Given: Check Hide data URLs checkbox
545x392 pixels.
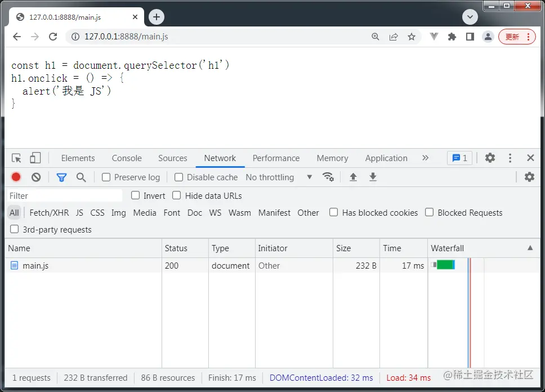Looking at the screenshot, I should (x=177, y=195).
